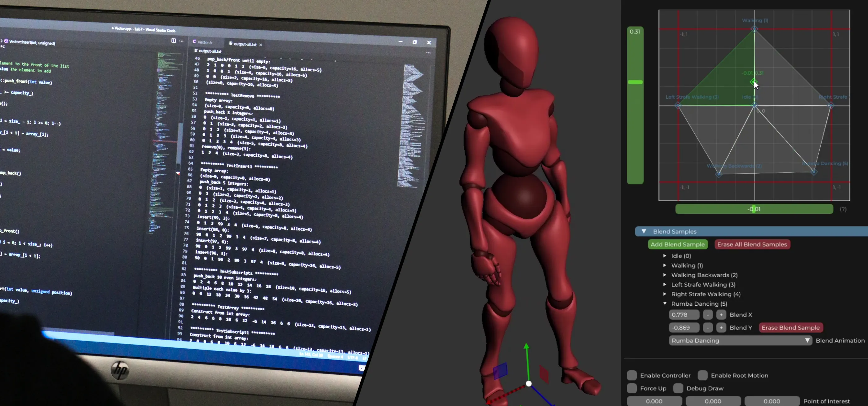Click the increment stepper for Blend X
The height and width of the screenshot is (406, 868).
click(x=721, y=314)
